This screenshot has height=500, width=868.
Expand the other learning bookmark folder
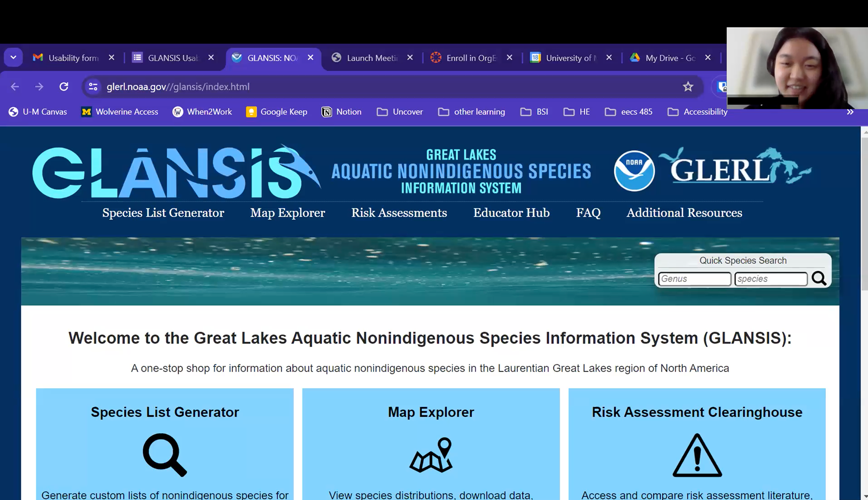(472, 112)
